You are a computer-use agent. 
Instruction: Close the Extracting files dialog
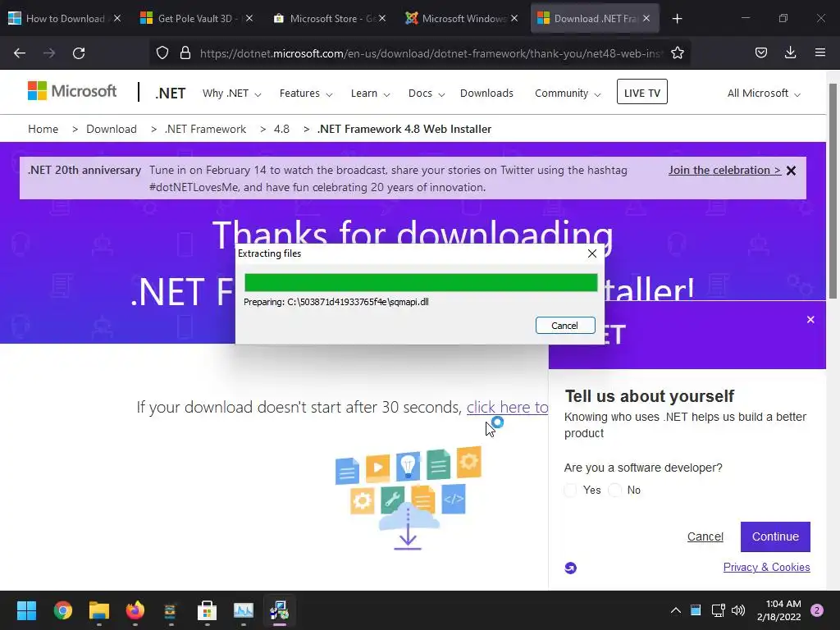[592, 254]
